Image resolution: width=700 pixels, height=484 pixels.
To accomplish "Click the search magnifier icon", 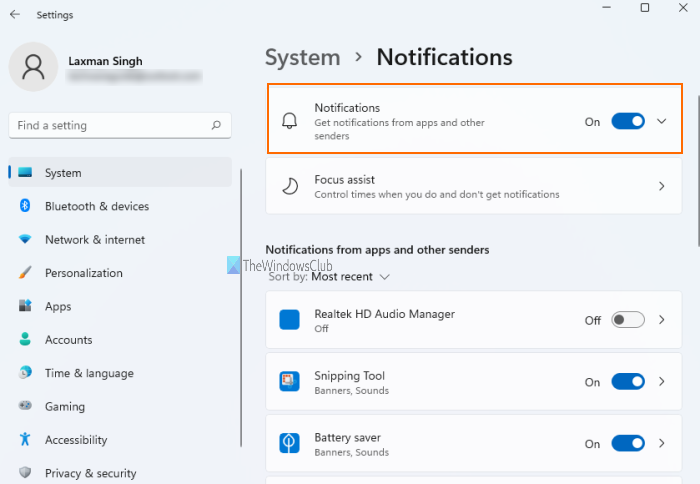I will coord(216,126).
